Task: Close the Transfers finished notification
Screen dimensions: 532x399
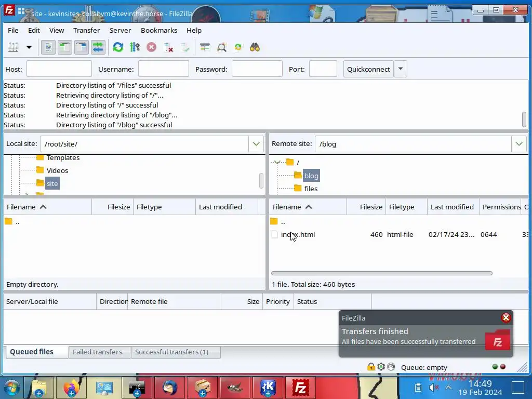Action: coord(506,317)
